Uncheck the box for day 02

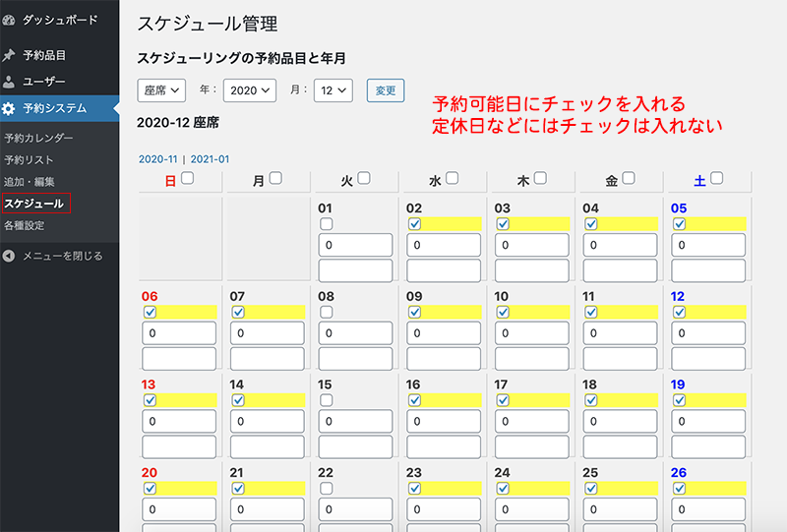[414, 224]
